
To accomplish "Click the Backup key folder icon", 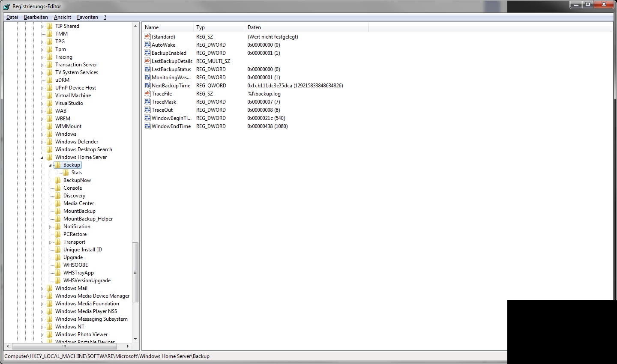I will pyautogui.click(x=58, y=165).
